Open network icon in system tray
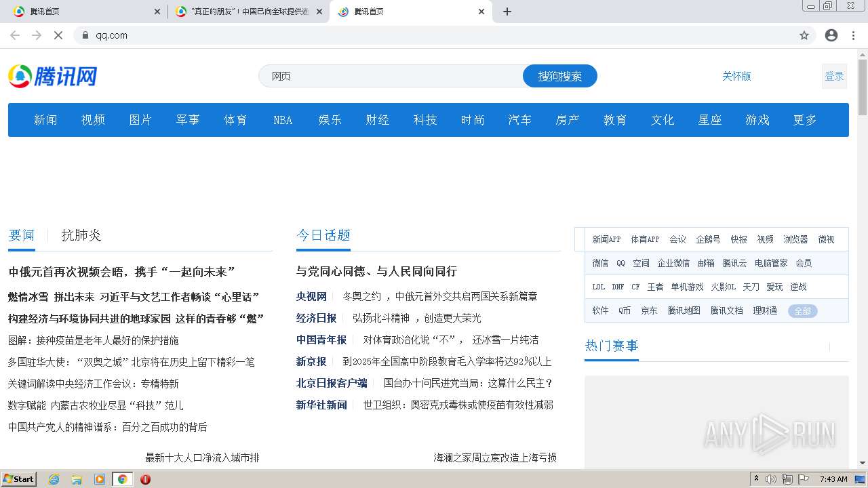The width and height of the screenshot is (868, 488). (x=787, y=479)
